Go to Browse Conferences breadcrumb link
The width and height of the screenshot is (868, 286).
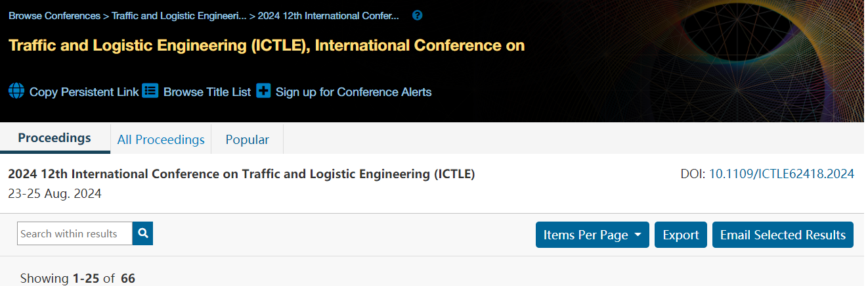[54, 16]
